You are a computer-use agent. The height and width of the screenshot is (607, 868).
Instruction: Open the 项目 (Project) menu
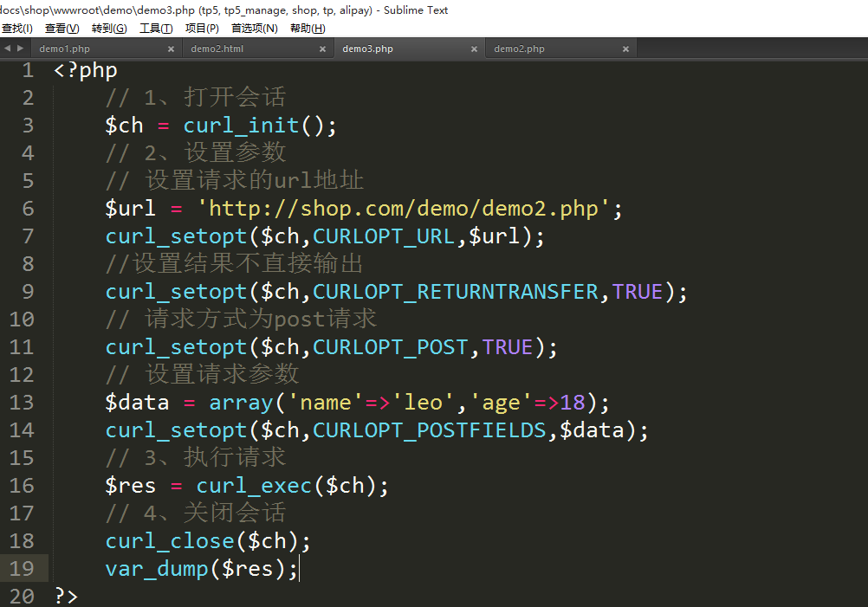click(202, 29)
